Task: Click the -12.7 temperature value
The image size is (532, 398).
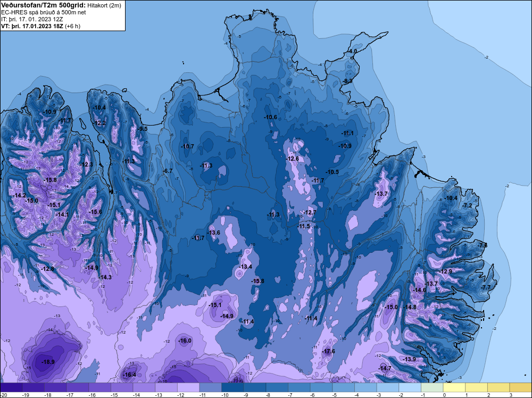Action: (310, 213)
